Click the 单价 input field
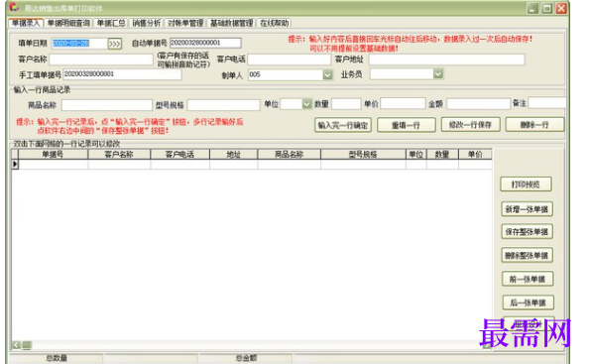Screen dimensions: 590x364 click(403, 103)
